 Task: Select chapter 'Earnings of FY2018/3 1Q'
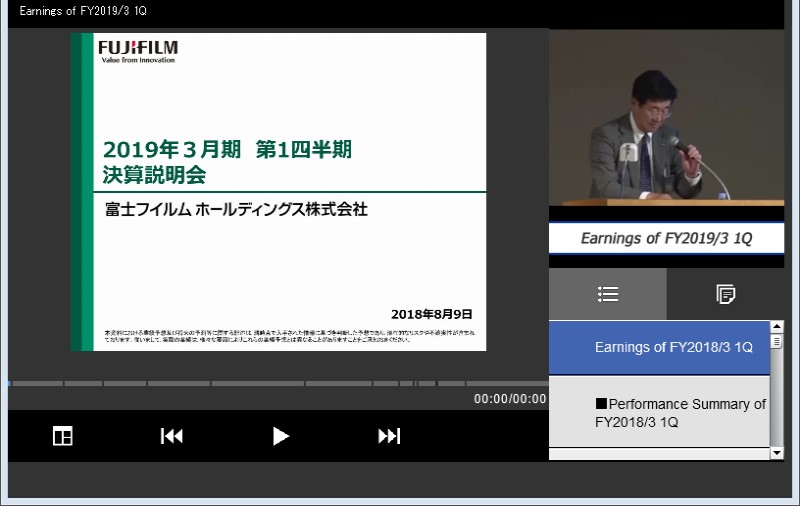point(659,347)
